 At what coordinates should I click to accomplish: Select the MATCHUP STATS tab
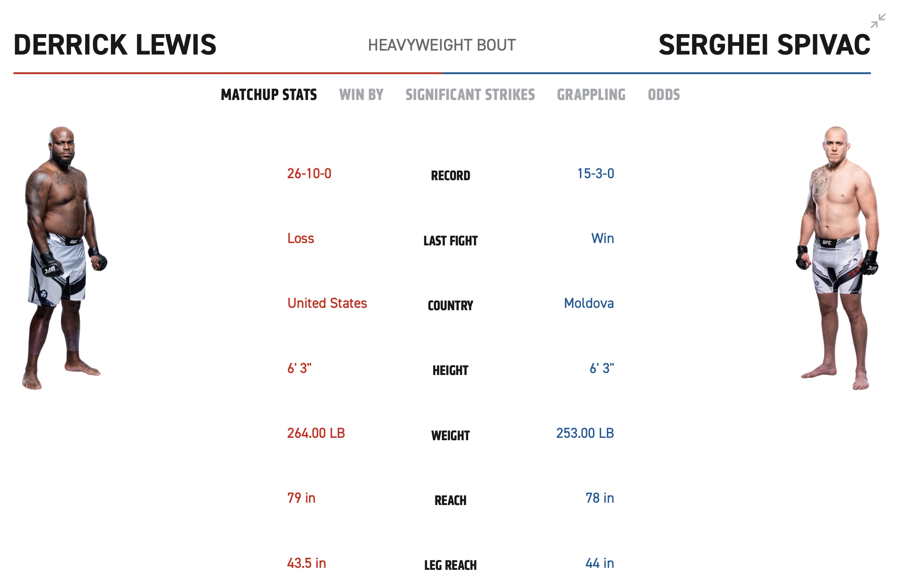[x=269, y=94]
